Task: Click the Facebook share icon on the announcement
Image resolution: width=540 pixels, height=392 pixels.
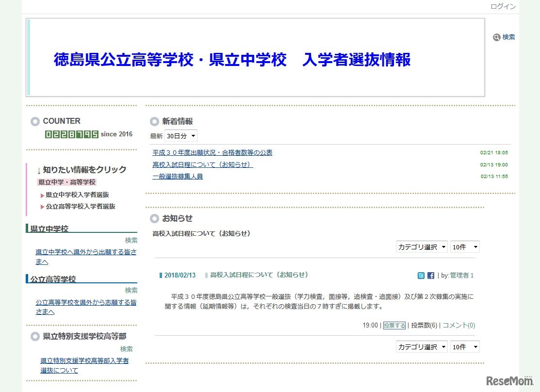Action: (431, 275)
